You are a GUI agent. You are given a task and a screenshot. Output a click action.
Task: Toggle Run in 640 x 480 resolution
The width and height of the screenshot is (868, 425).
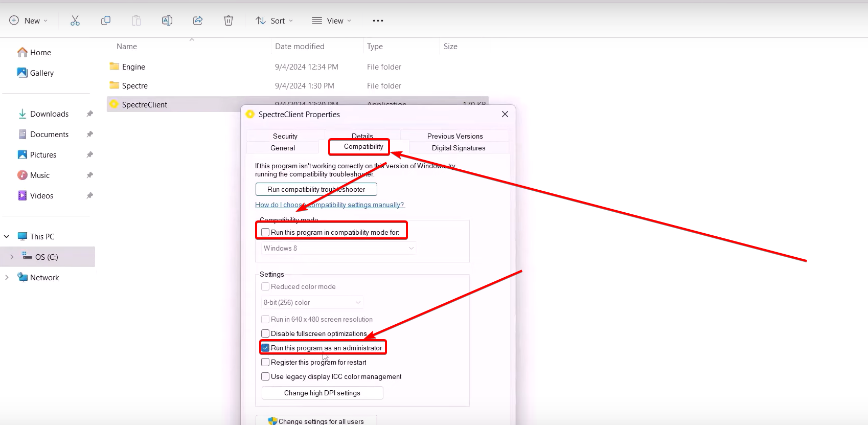(x=265, y=319)
